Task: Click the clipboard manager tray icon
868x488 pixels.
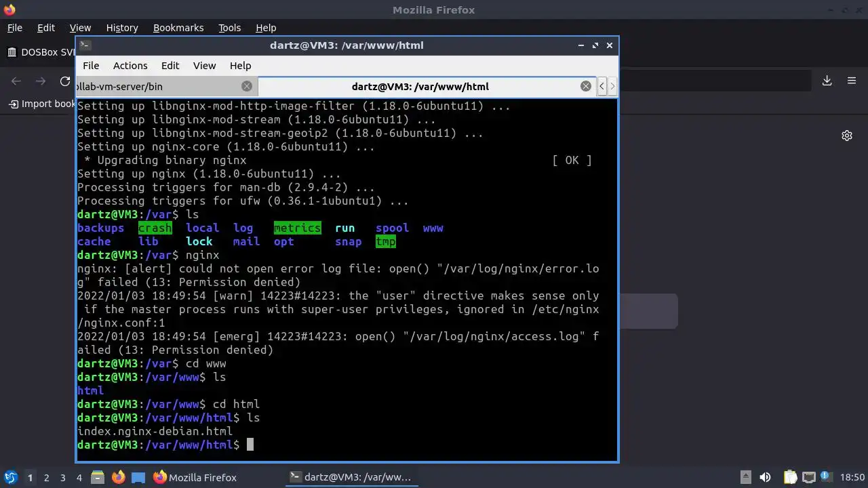Action: click(790, 477)
